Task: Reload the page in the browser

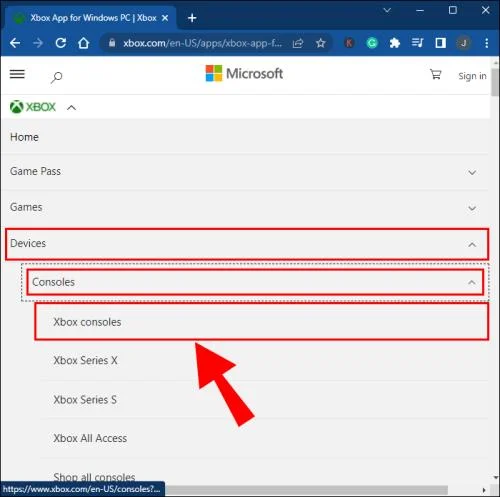Action: coord(60,43)
